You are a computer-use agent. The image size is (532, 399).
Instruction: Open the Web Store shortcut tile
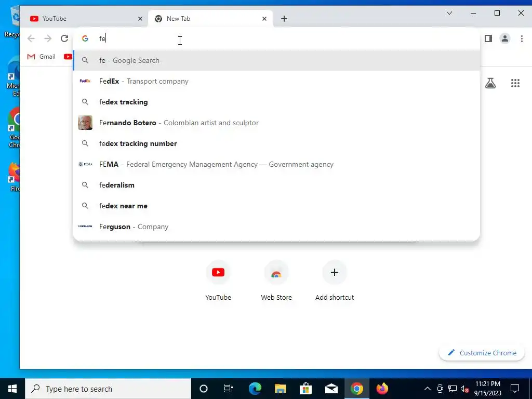click(276, 281)
